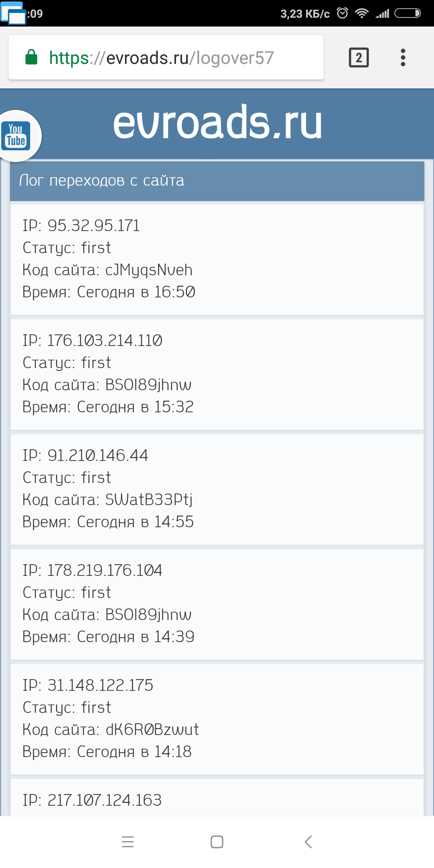Open Chrome's three-dot overflow menu
This screenshot has width=434, height=868.
point(403,57)
